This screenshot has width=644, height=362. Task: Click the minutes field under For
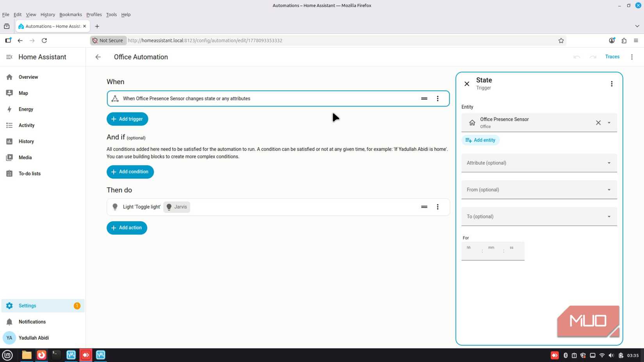pyautogui.click(x=493, y=251)
